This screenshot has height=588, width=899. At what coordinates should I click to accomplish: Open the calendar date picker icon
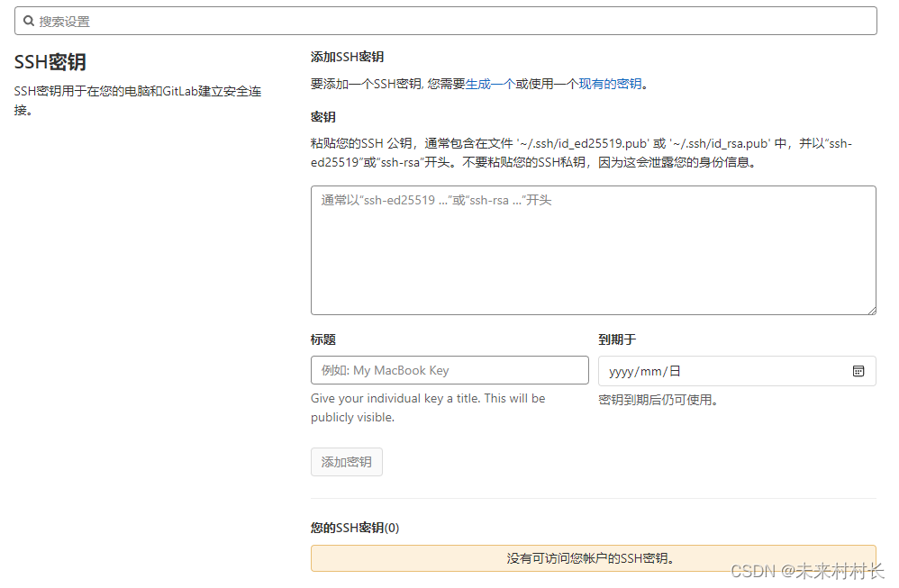point(859,370)
